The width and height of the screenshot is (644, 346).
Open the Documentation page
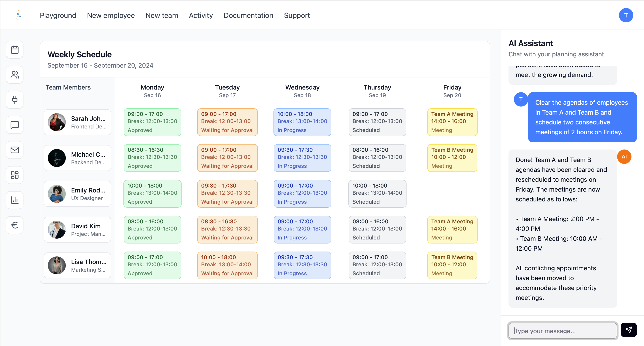tap(248, 15)
